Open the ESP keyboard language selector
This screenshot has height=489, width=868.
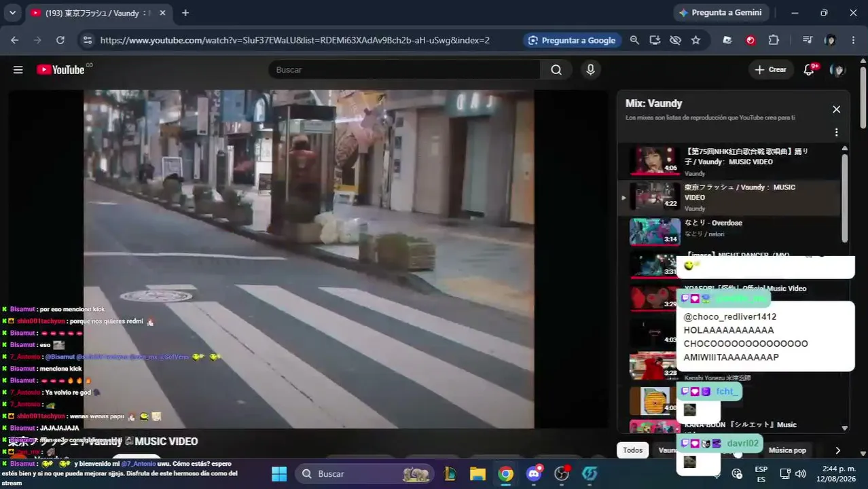pyautogui.click(x=761, y=473)
